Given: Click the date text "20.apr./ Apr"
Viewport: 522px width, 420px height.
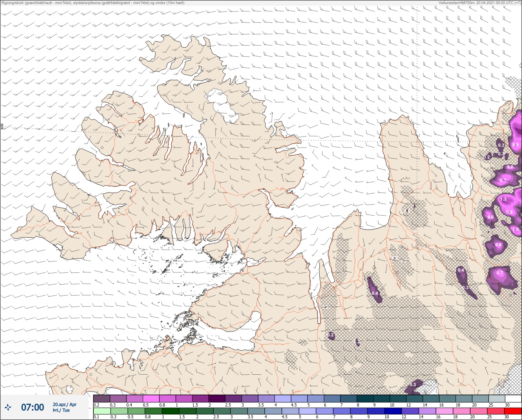Looking at the screenshot, I should click(x=64, y=405).
